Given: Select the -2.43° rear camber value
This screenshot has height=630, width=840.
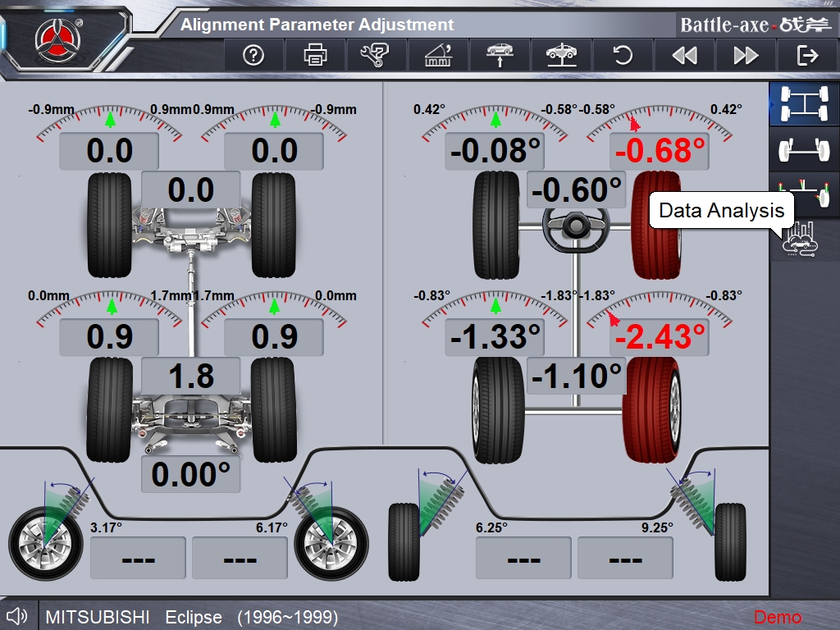Looking at the screenshot, I should pyautogui.click(x=660, y=337).
